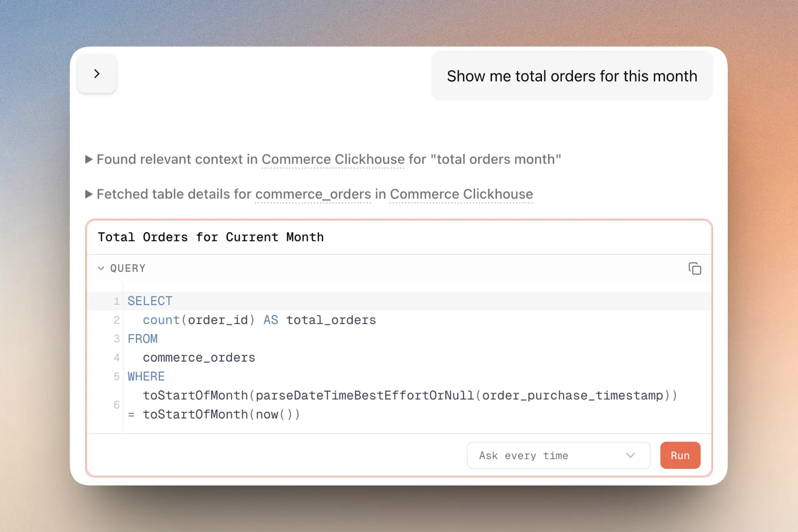Click the count(order_id) line in the editor
The image size is (798, 532).
259,320
